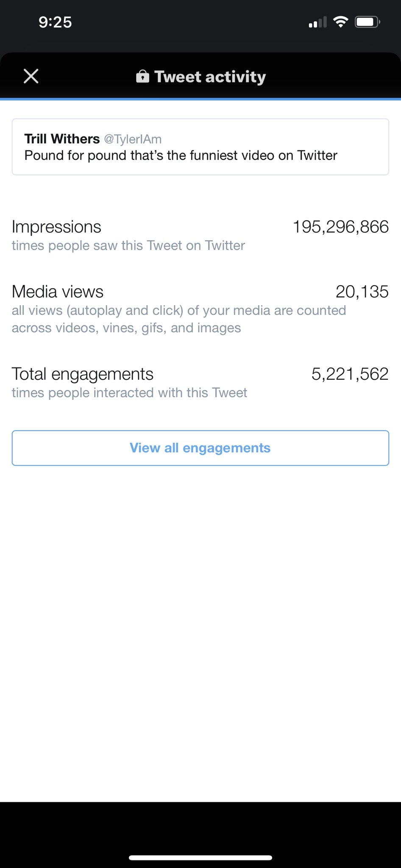Tap the 9:25 clock in status bar
Viewport: 401px width, 868px height.
[x=55, y=22]
